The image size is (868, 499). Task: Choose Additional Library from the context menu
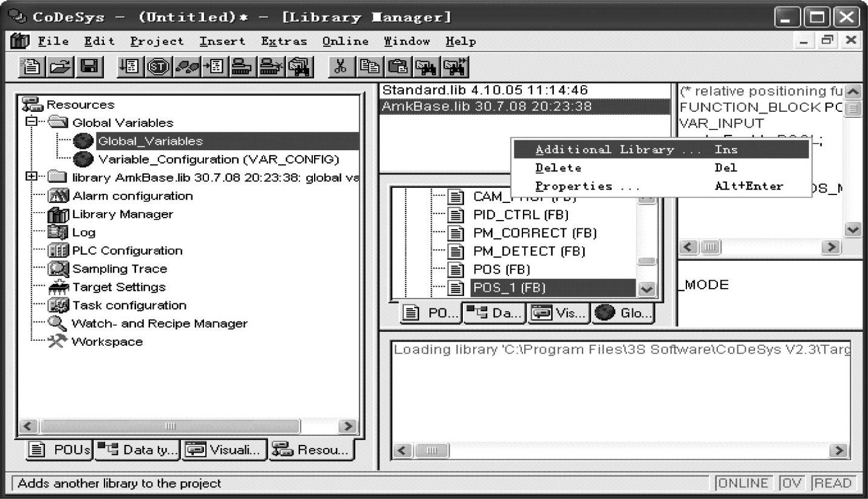coord(661,150)
